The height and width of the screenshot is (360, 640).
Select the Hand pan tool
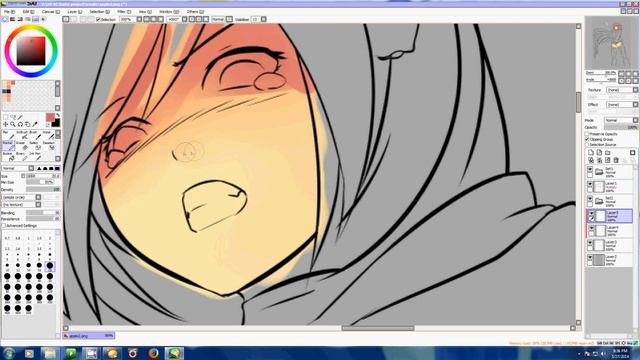[27, 124]
